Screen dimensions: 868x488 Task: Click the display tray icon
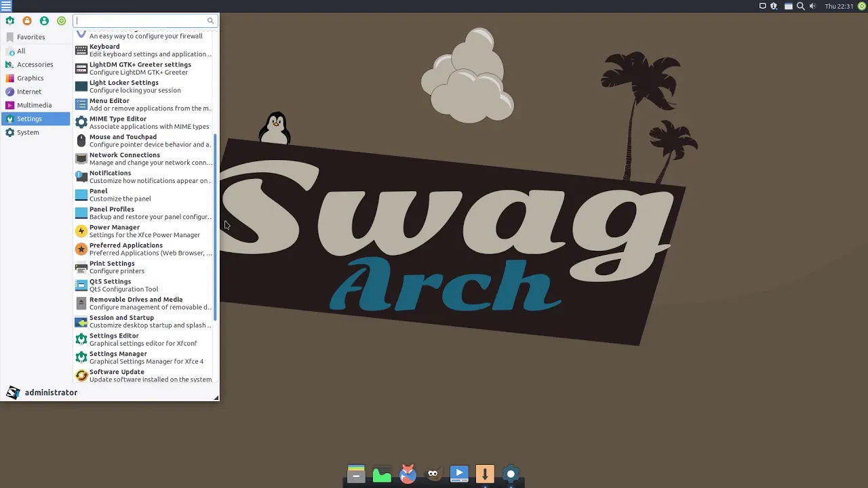[x=762, y=6]
